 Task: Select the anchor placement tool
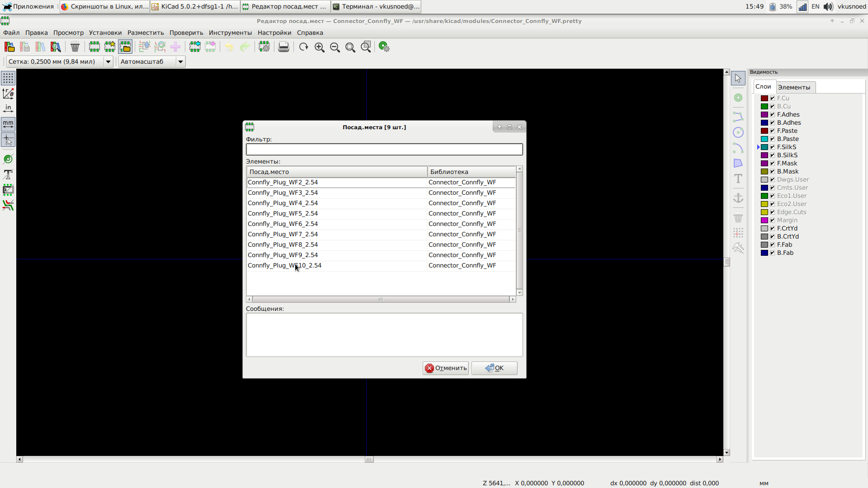(738, 198)
